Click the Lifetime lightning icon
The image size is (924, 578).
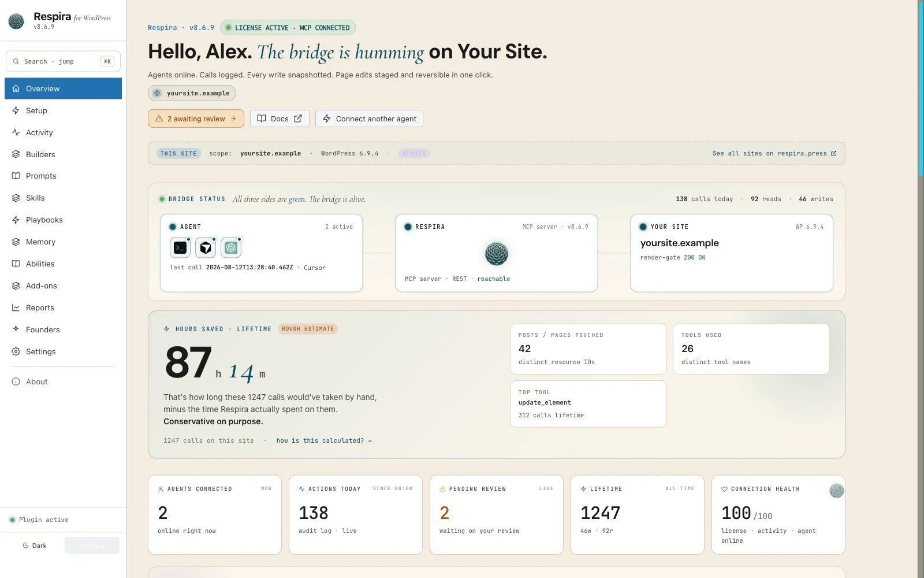pos(583,489)
